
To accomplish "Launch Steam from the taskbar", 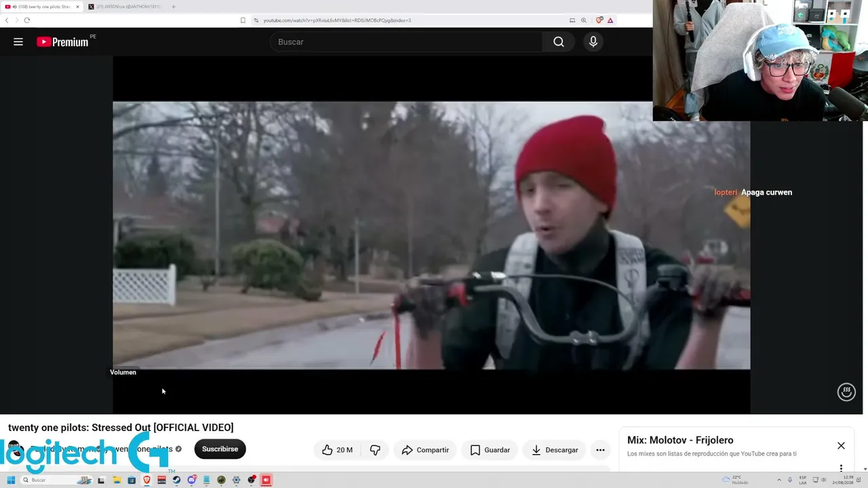I will pos(176,480).
